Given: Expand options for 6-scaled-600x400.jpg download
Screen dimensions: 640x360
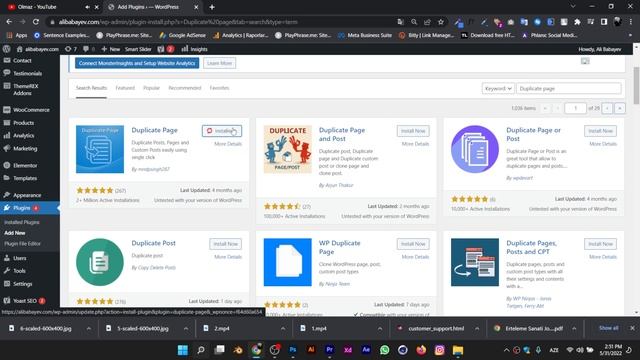Looking at the screenshot, I should (89, 329).
